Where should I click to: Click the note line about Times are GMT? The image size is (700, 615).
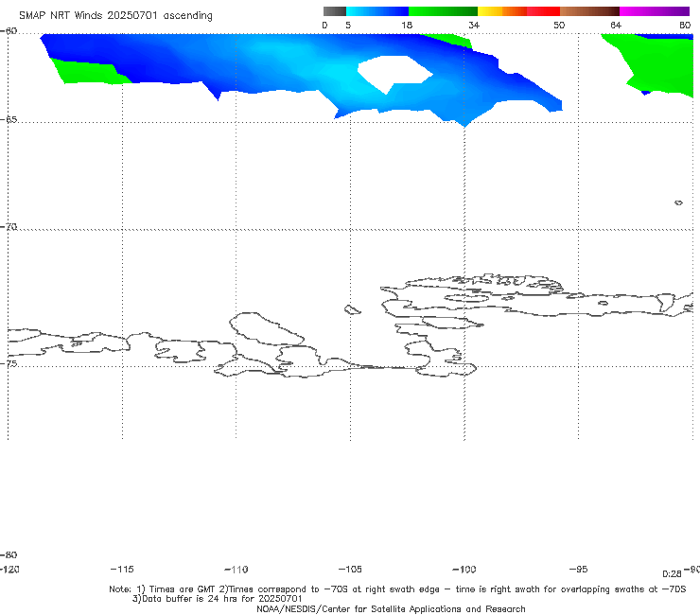click(x=397, y=589)
